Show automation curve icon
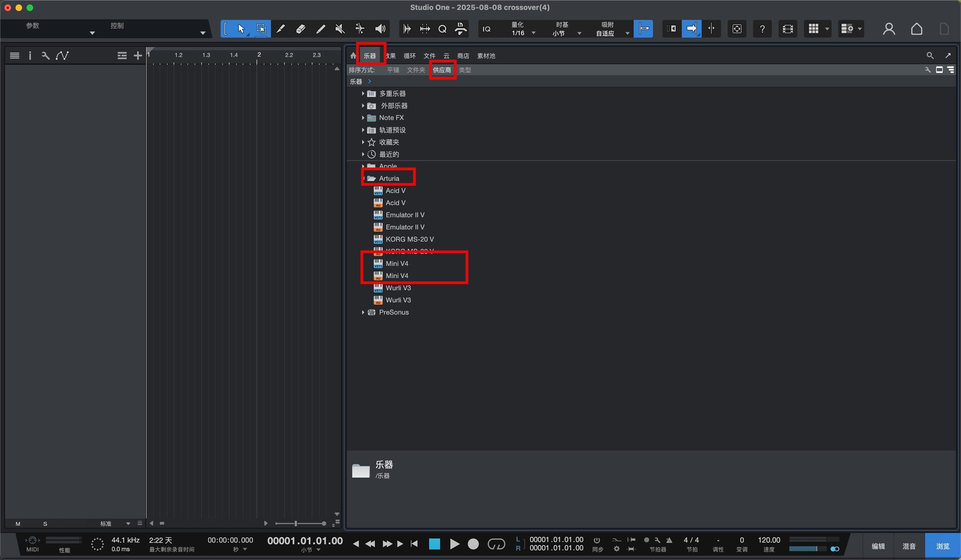 [62, 56]
